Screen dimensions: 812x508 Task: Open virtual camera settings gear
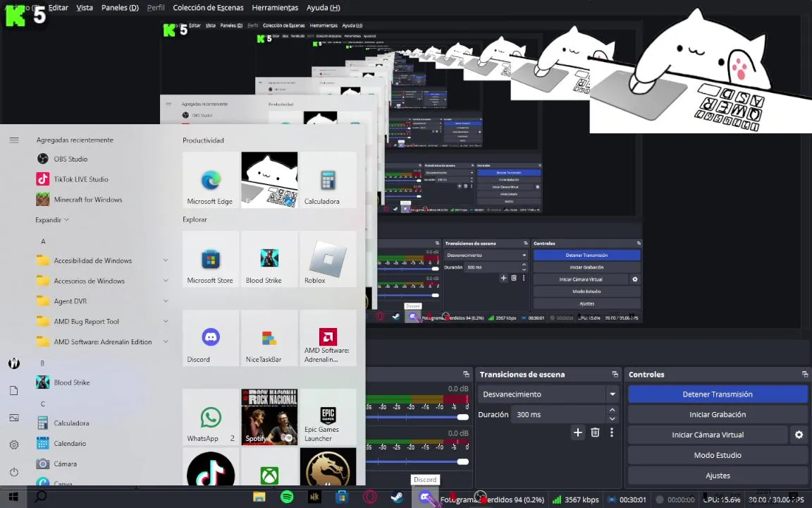pyautogui.click(x=799, y=435)
